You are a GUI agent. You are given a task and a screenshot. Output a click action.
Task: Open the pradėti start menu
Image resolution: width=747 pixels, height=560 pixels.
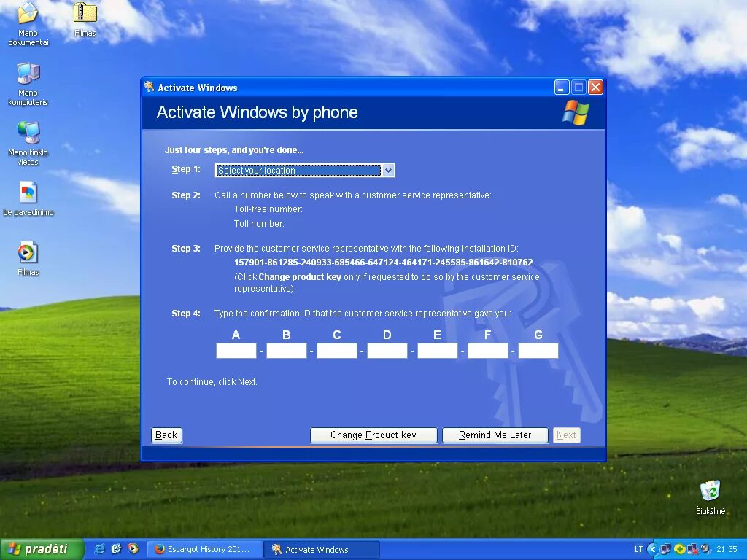tap(42, 549)
